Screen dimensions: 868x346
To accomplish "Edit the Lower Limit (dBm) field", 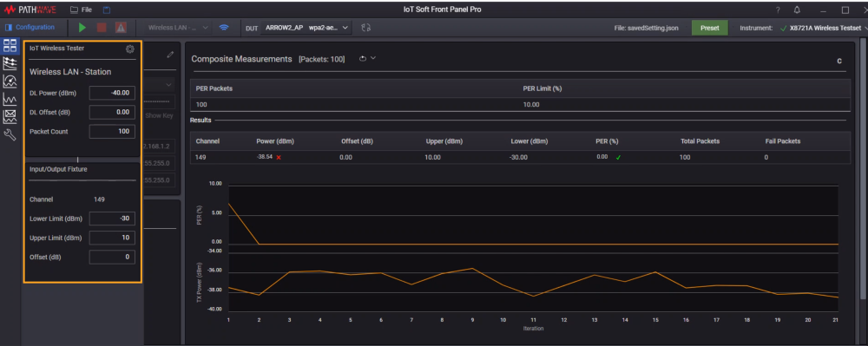I will (x=112, y=219).
